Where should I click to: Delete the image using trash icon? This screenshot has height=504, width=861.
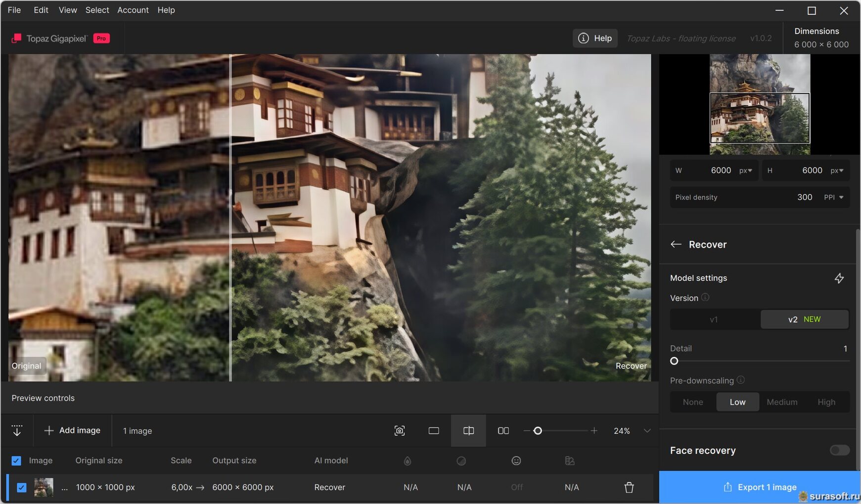tap(629, 487)
